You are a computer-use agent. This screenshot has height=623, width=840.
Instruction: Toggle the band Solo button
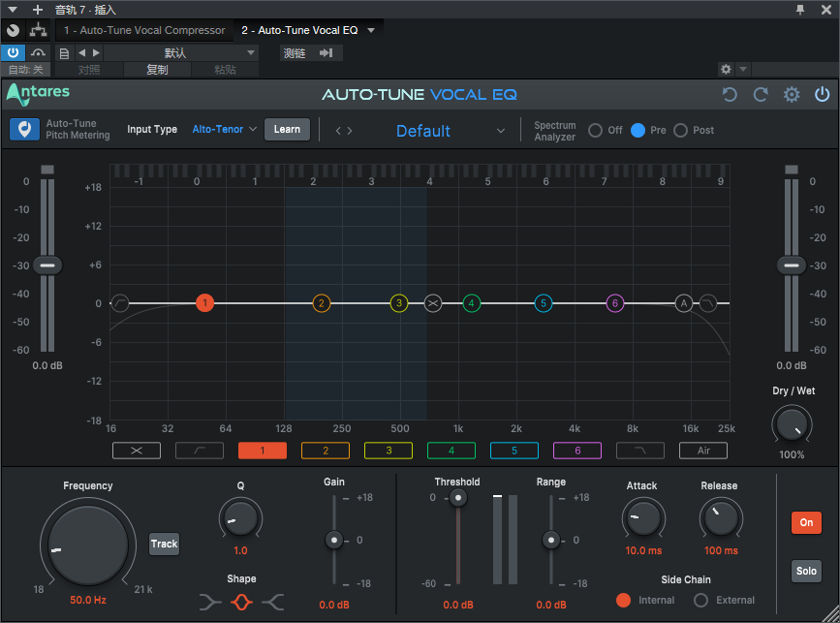(x=806, y=571)
